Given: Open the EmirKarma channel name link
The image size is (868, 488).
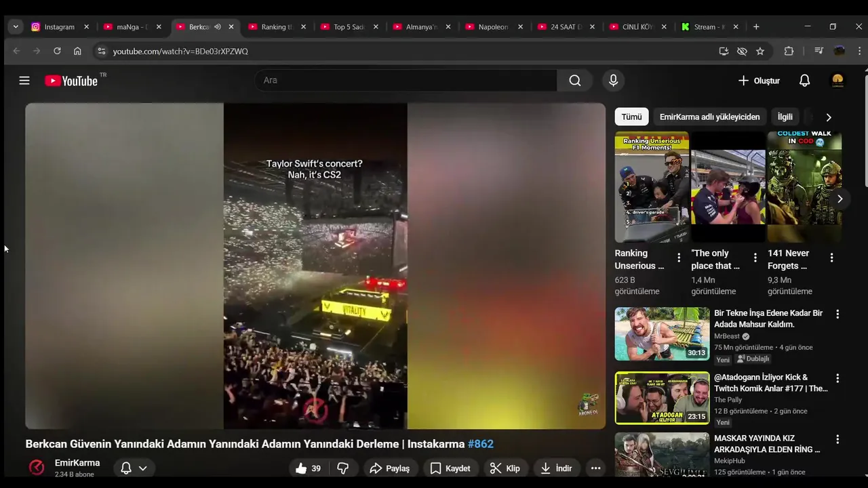Looking at the screenshot, I should [77, 463].
